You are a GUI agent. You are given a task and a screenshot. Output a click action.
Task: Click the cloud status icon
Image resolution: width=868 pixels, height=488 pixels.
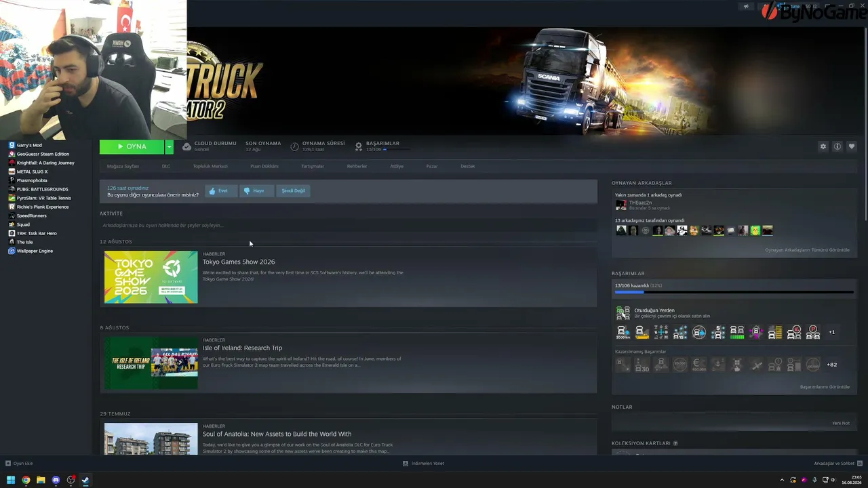186,146
